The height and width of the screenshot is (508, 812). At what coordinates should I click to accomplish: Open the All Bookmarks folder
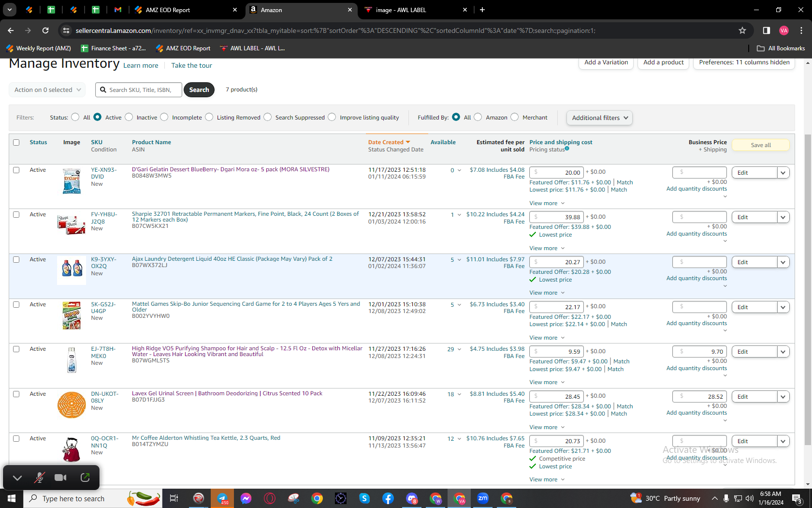click(x=781, y=48)
